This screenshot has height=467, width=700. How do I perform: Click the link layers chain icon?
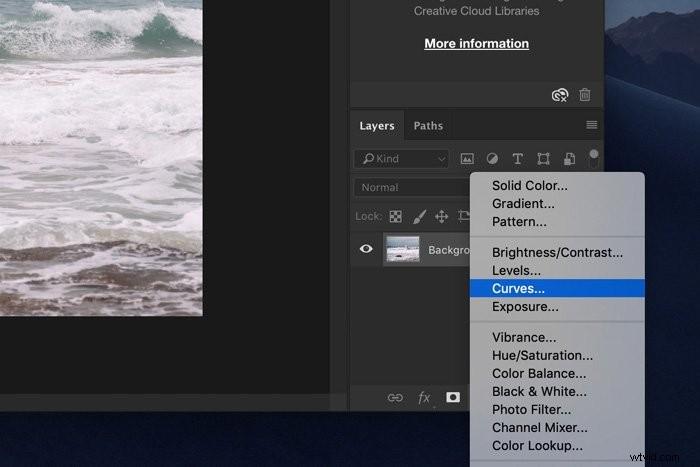[395, 397]
